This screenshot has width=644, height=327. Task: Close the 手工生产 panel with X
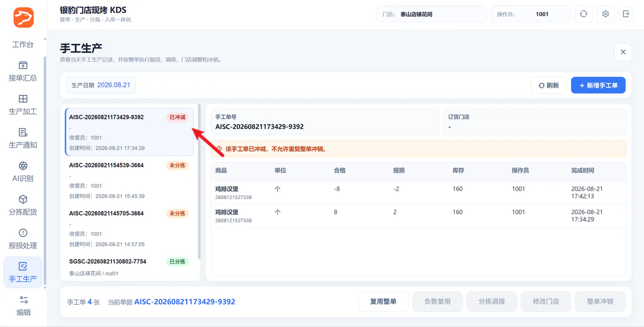[623, 52]
